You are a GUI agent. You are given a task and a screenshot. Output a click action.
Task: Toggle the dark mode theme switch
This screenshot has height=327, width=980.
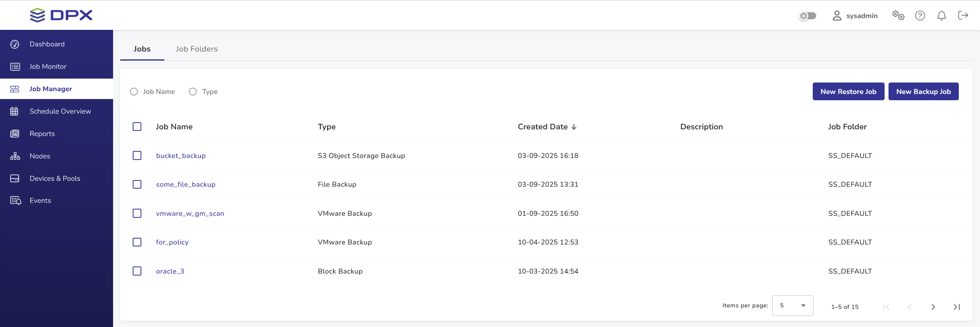[x=808, y=16]
